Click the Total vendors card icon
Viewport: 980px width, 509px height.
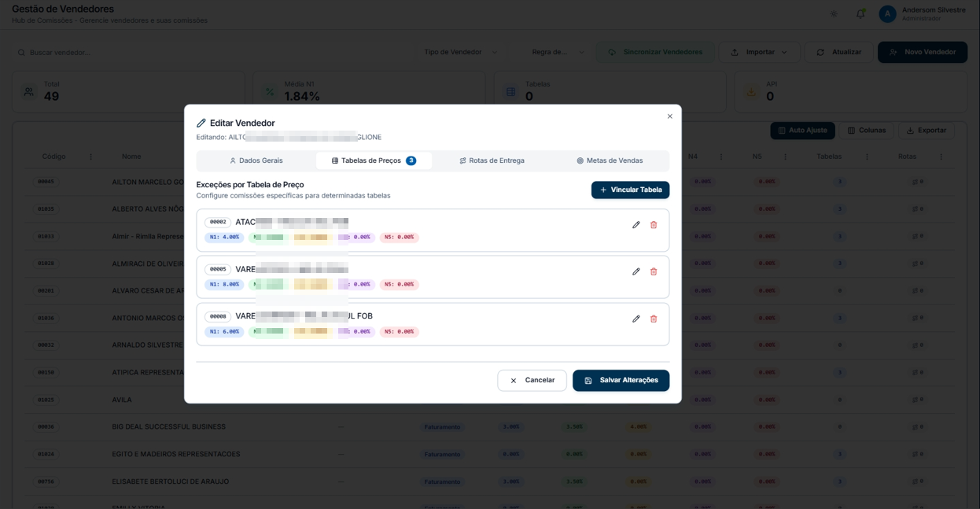click(x=29, y=91)
